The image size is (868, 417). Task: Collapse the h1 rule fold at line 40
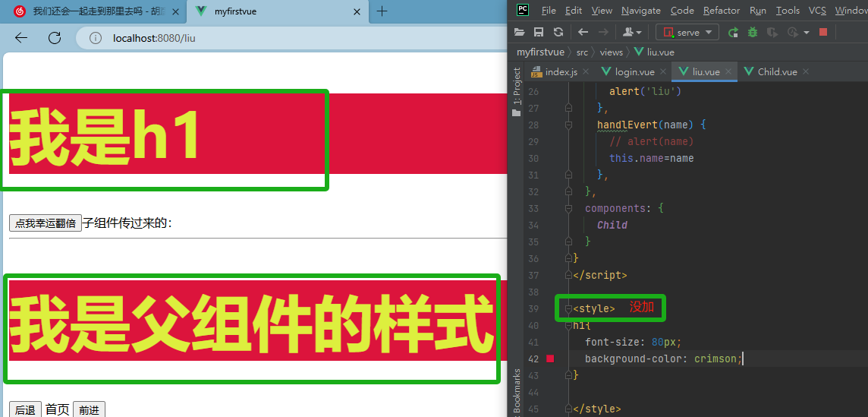pyautogui.click(x=568, y=326)
